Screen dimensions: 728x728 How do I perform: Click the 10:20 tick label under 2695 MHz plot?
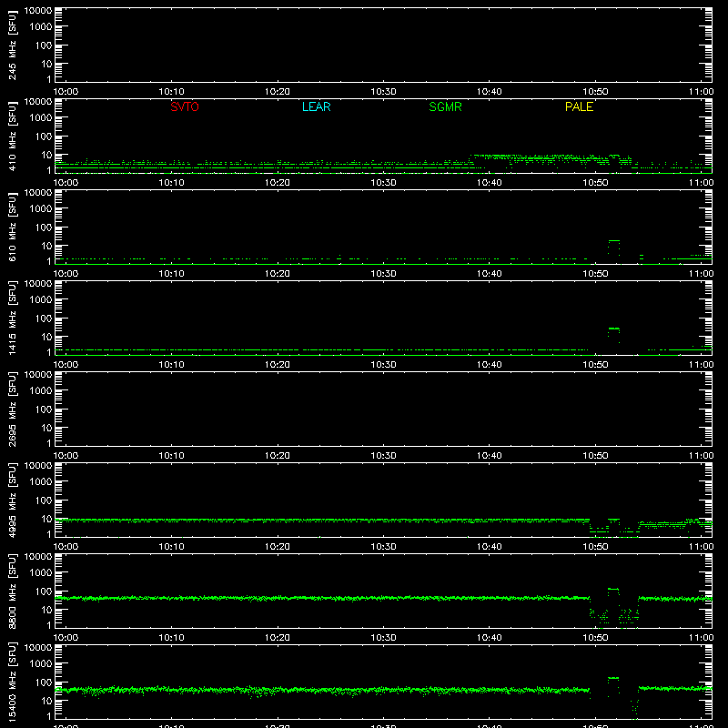[x=278, y=456]
